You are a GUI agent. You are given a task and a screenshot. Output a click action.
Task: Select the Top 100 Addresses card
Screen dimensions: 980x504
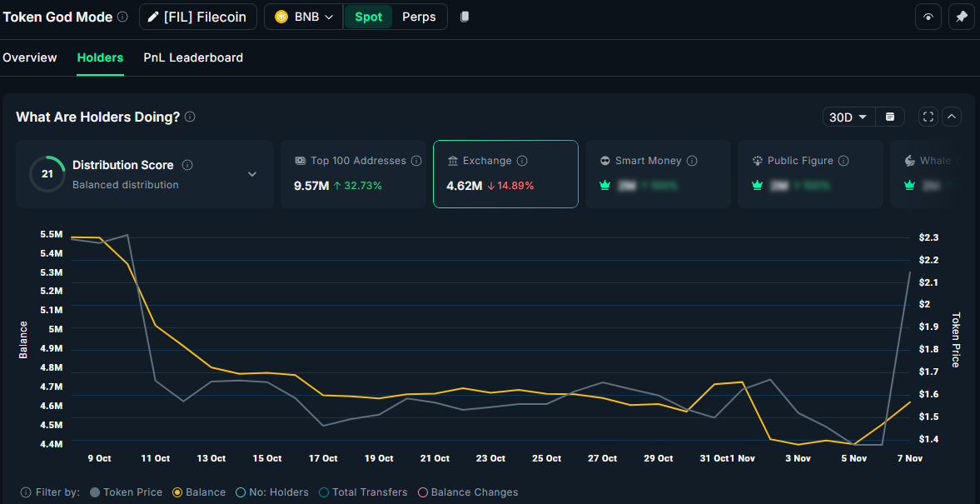point(353,174)
